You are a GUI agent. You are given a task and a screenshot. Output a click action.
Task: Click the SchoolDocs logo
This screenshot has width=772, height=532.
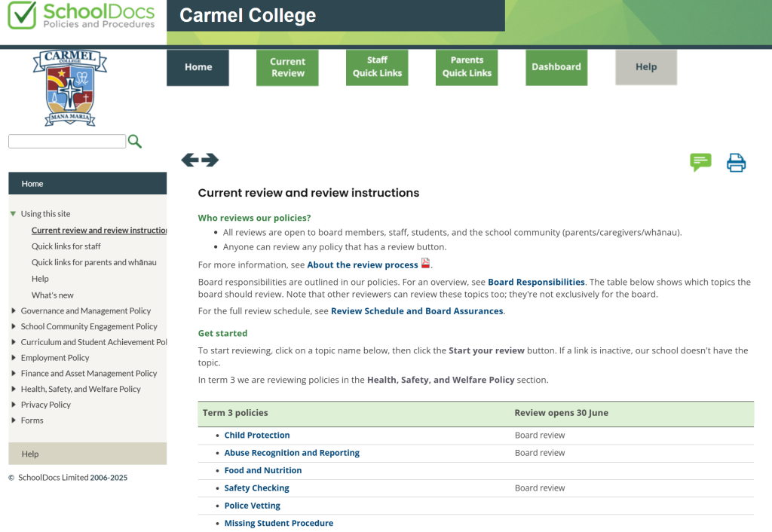[x=81, y=16]
